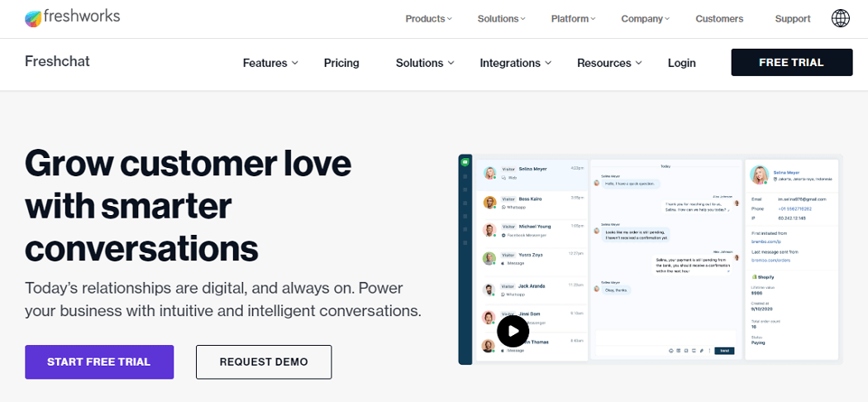
Task: Click the REQUEST DEMO button
Action: tap(264, 362)
